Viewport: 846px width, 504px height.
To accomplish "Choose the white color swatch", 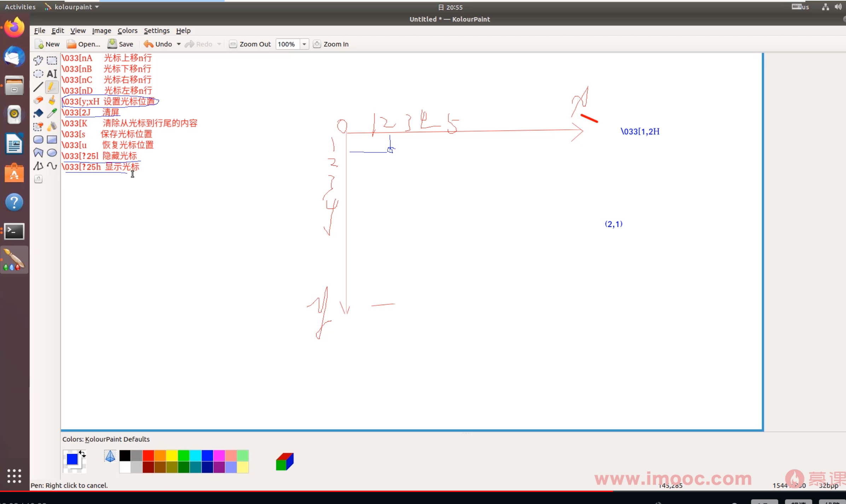I will point(125,467).
